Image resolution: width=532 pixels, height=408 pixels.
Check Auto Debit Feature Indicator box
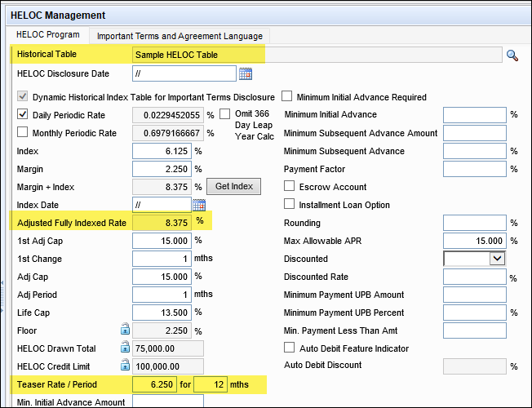click(x=289, y=348)
